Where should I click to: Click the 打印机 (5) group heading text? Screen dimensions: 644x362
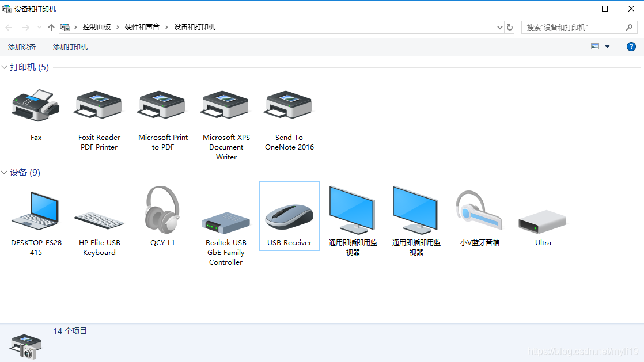tap(29, 67)
